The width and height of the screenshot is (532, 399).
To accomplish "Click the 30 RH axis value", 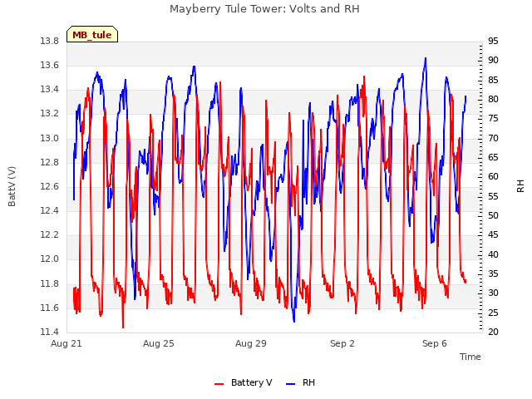I will coord(493,293).
